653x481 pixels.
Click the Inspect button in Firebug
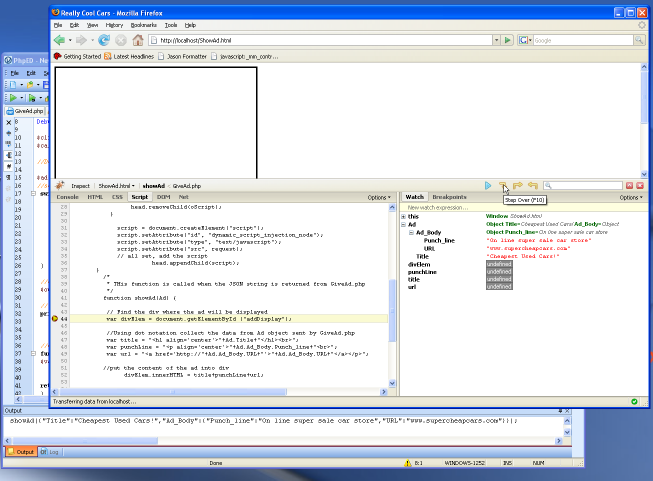pyautogui.click(x=80, y=186)
